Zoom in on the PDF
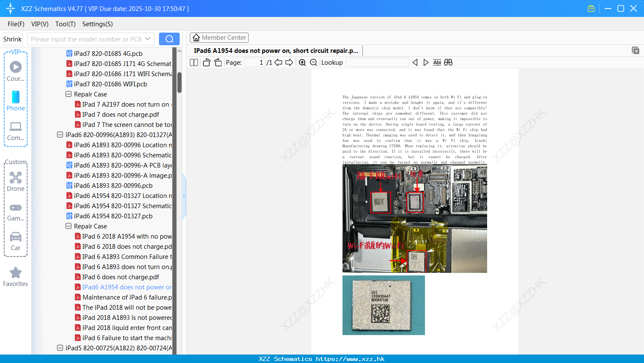 point(302,63)
